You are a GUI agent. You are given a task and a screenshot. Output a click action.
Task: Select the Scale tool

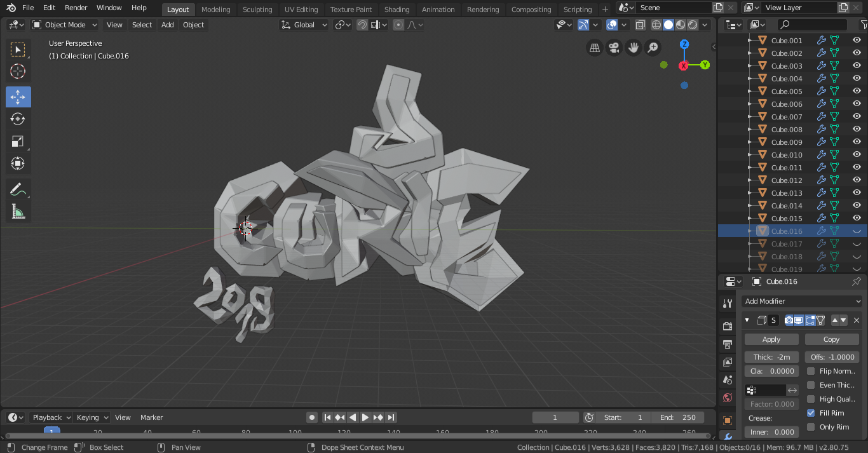(18, 142)
